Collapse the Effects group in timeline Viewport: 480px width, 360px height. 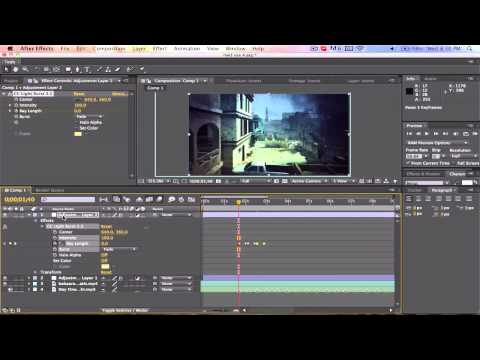click(x=36, y=221)
